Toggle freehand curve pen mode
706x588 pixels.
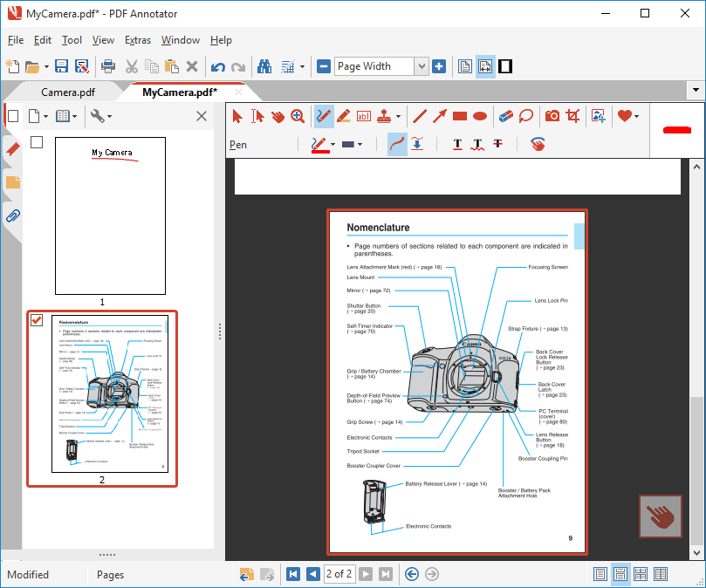[x=397, y=145]
